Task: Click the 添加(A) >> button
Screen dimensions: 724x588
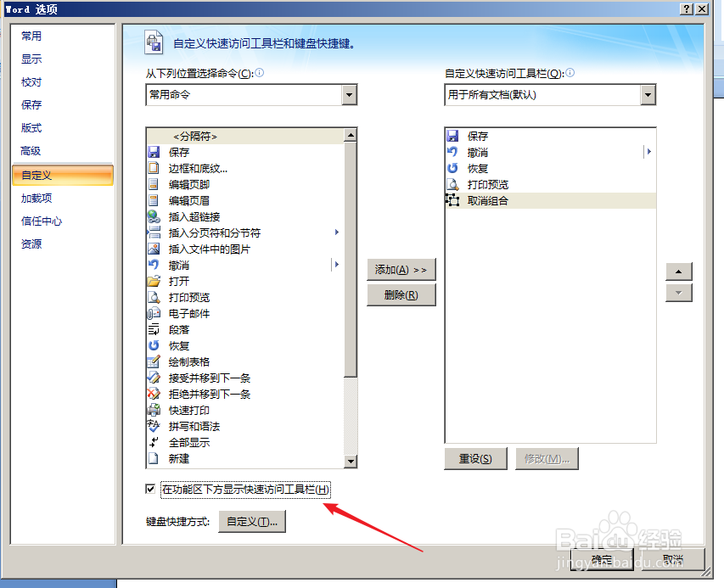Action: coord(401,270)
